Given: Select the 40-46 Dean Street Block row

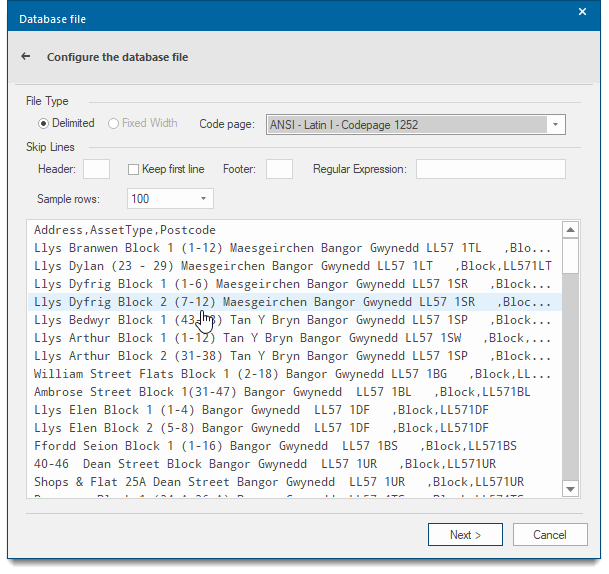Looking at the screenshot, I should pos(295,464).
